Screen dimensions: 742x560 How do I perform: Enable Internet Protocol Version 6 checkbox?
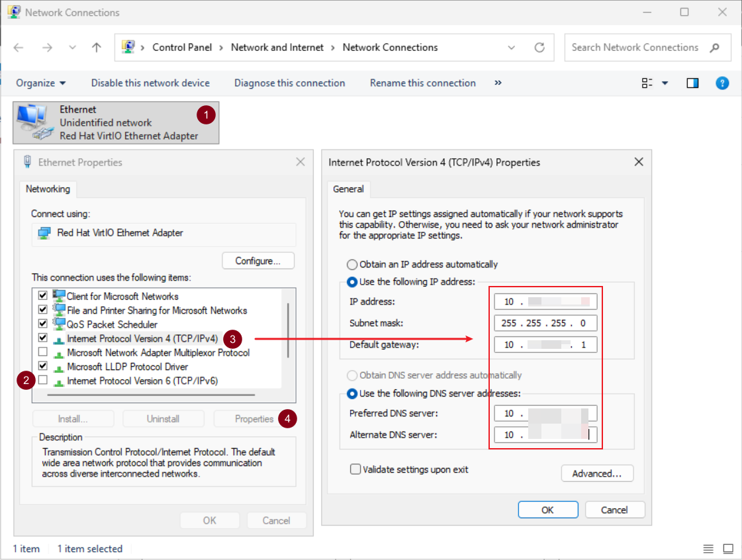tap(43, 381)
